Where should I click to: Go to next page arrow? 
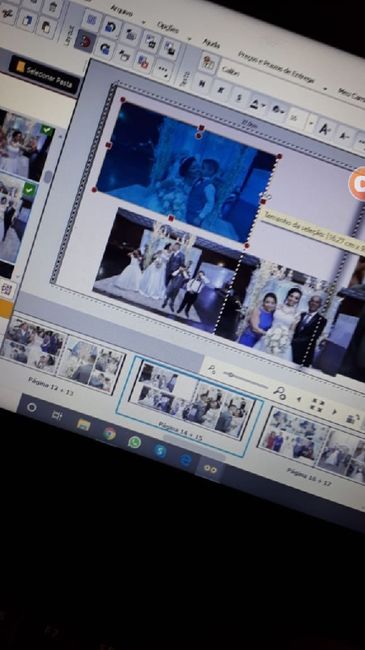click(334, 411)
